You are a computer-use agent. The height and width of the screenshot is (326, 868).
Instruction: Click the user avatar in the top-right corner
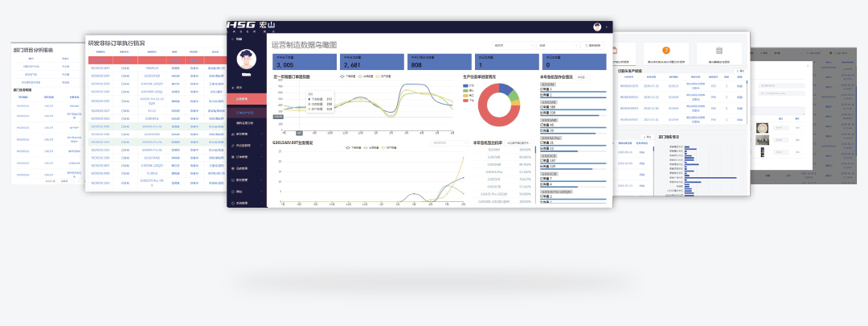597,27
